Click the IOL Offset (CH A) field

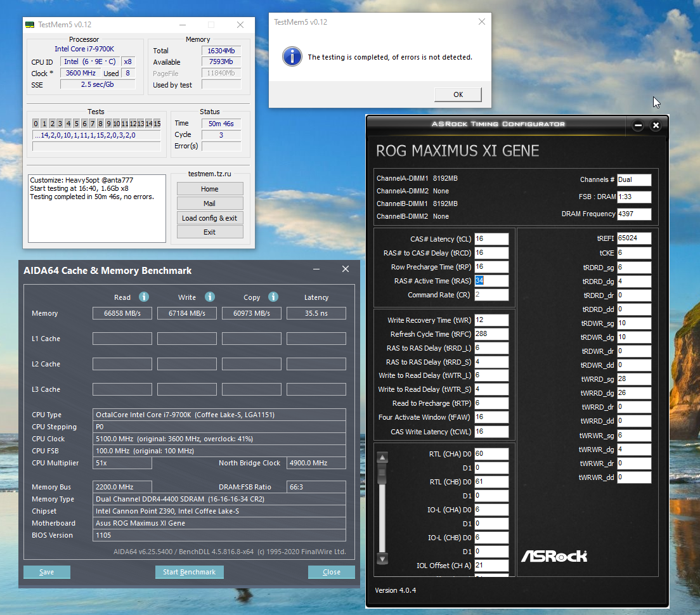[491, 566]
